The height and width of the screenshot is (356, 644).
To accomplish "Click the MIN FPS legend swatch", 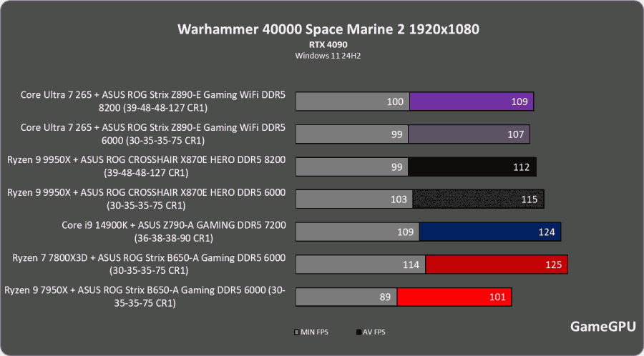I will tap(297, 332).
